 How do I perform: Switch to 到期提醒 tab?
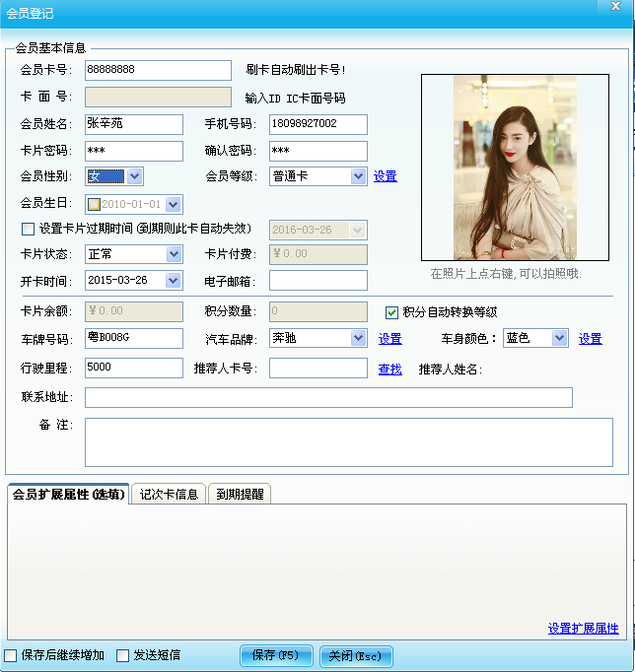240,494
